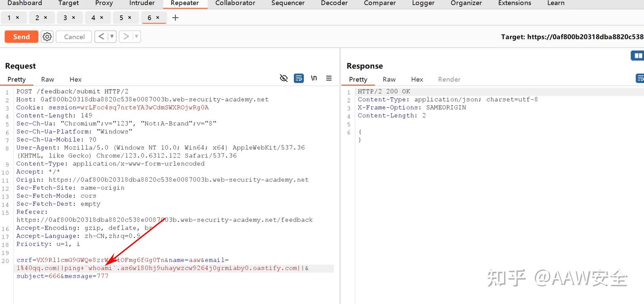Open the Intruder tab
Screen dimensions: 644x304
(142, 3)
